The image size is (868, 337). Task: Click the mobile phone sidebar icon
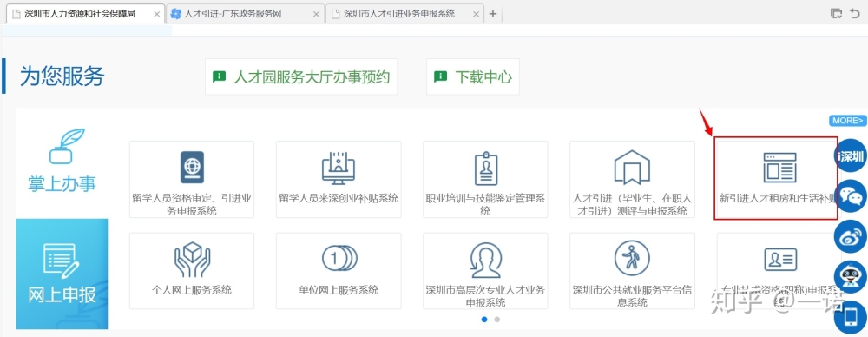click(851, 318)
